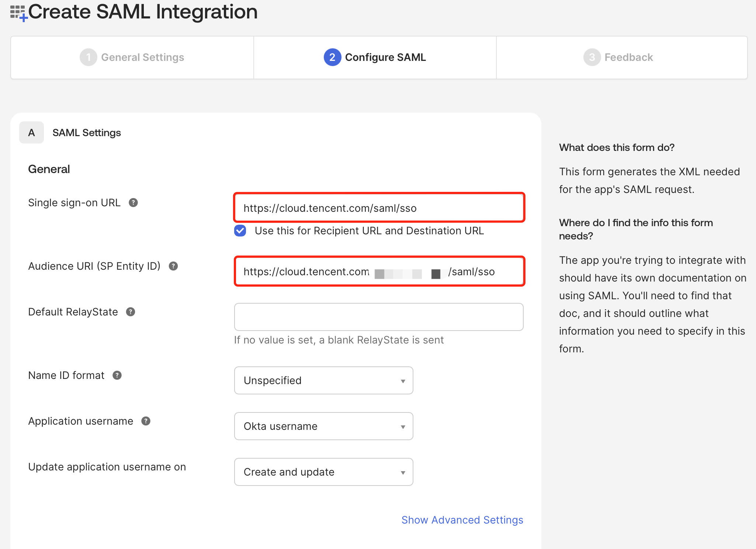Screen dimensions: 756x549
Task: Click help icon beside Application username
Action: click(x=146, y=421)
